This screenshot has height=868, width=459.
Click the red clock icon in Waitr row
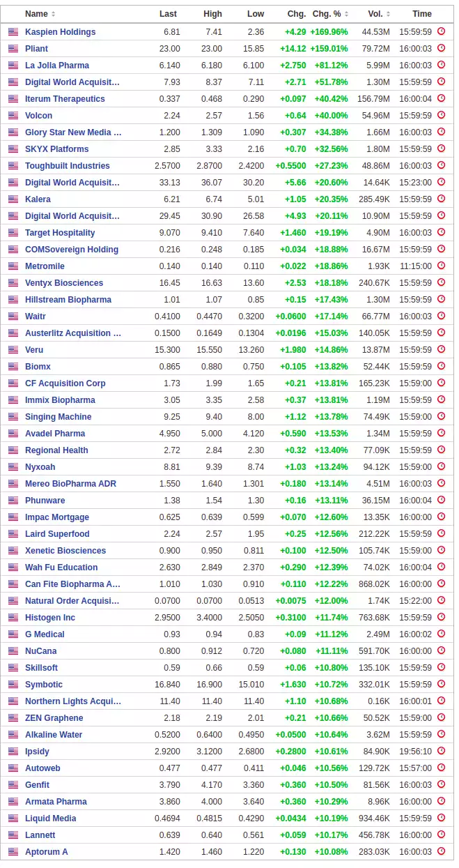pyautogui.click(x=441, y=316)
